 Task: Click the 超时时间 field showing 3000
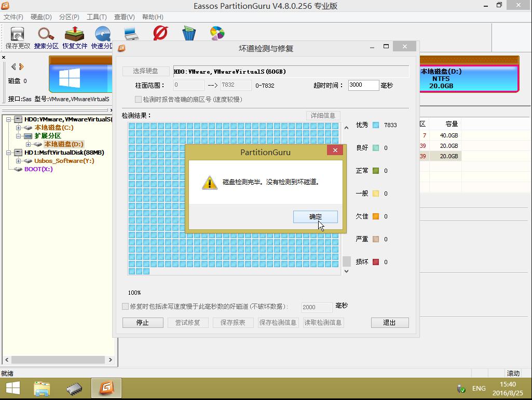[x=363, y=85]
